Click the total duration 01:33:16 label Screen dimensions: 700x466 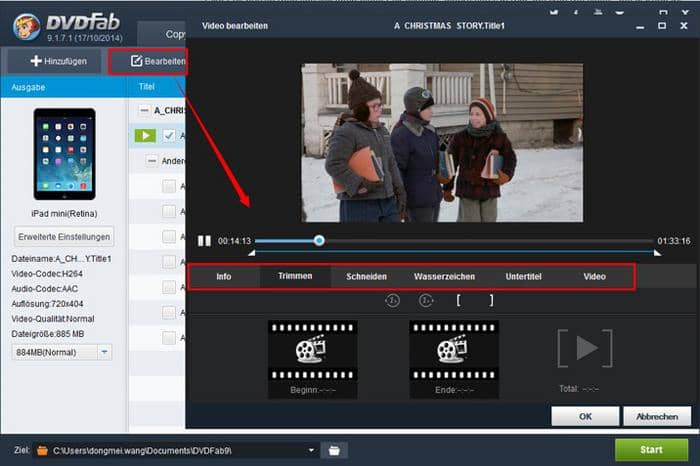[674, 241]
